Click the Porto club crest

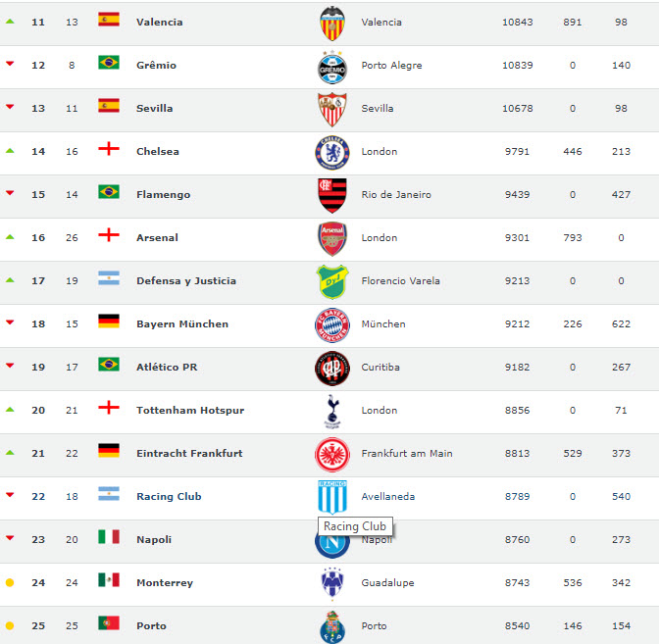click(x=332, y=626)
